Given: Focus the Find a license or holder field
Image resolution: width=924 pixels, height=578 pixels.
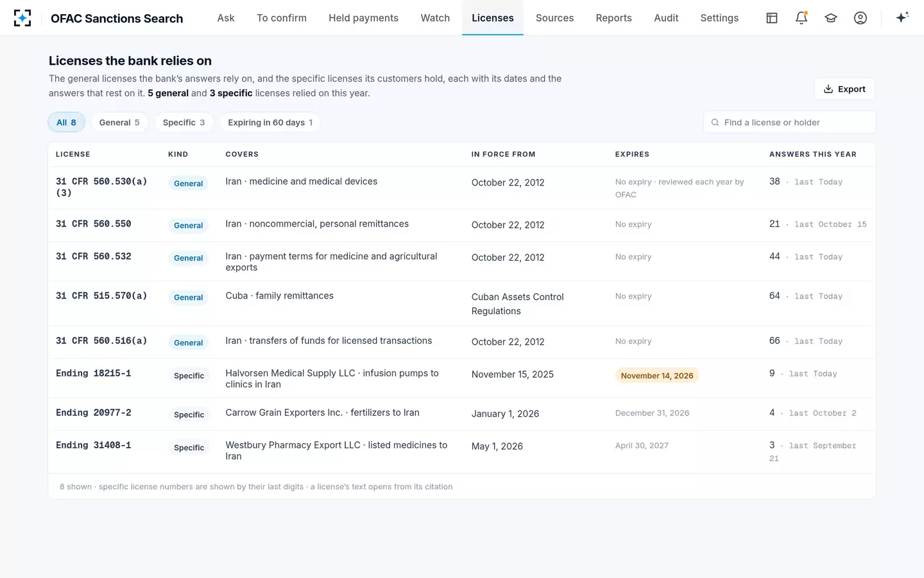Looking at the screenshot, I should point(790,123).
